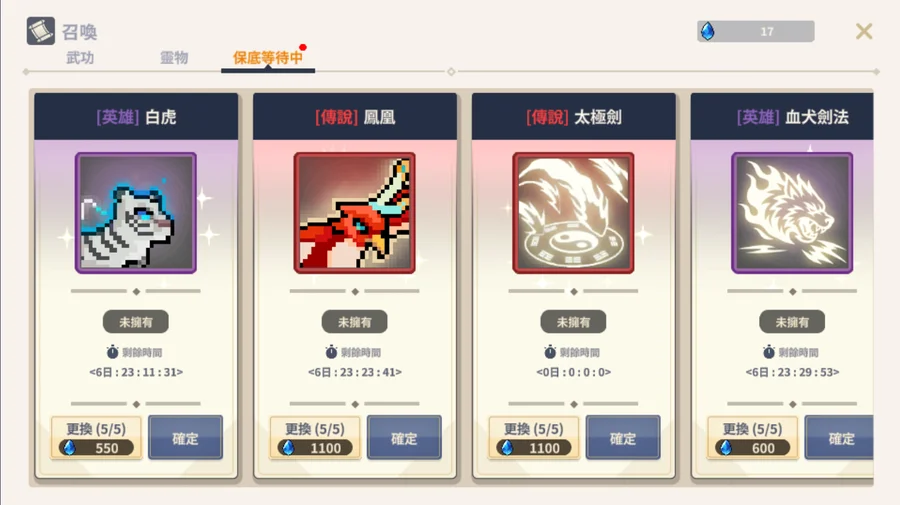
Task: Click the 白虎 white tiger portrait
Action: point(136,213)
